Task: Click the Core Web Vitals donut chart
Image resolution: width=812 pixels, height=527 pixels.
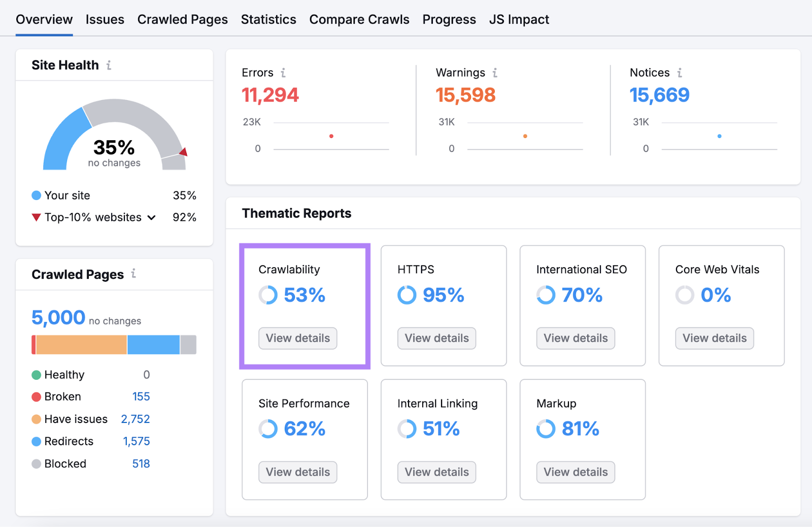Action: point(685,295)
